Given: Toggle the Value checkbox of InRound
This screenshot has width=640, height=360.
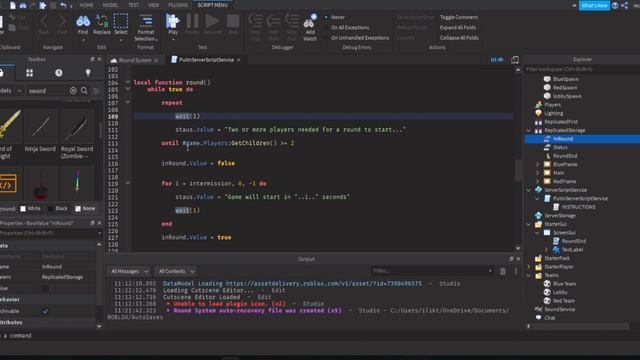Looking at the screenshot, I should [45, 289].
